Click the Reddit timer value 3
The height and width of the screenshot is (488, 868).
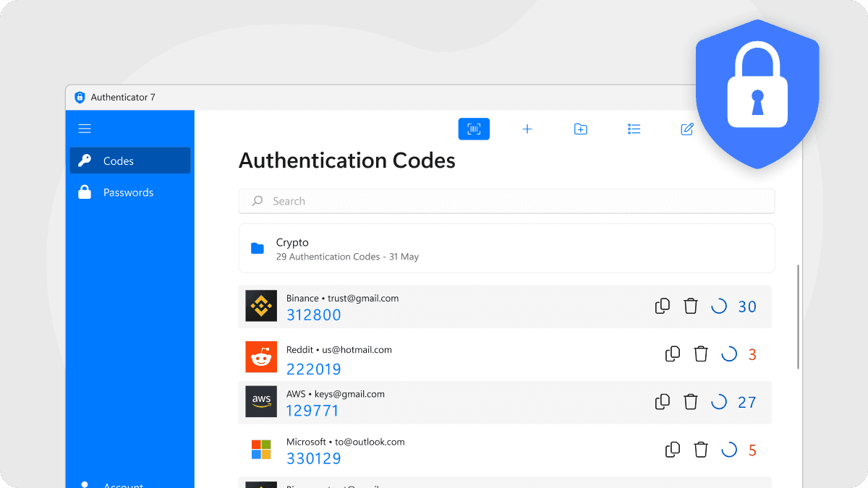(x=752, y=355)
